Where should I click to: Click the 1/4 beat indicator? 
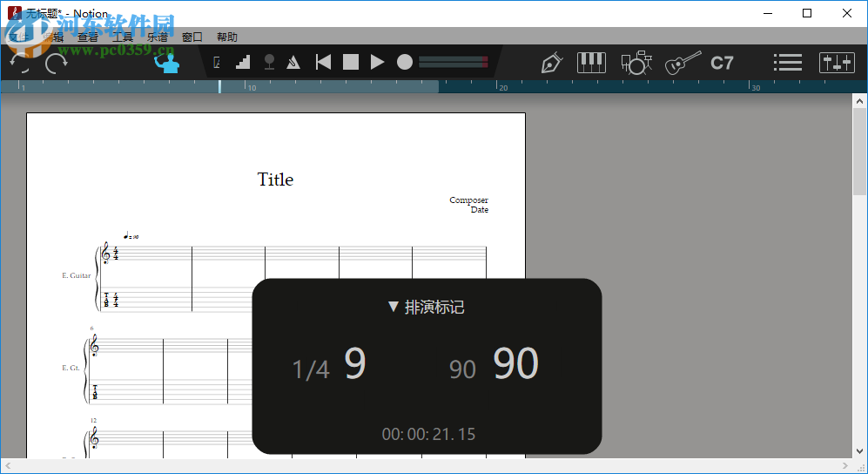[311, 369]
